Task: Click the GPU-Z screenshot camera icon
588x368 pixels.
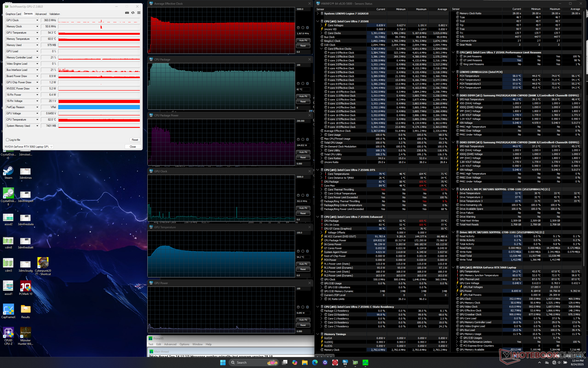Action: [127, 13]
